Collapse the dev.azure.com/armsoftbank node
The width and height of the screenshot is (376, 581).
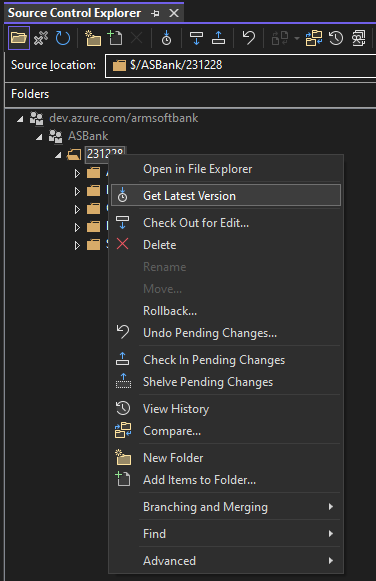[x=20, y=119]
